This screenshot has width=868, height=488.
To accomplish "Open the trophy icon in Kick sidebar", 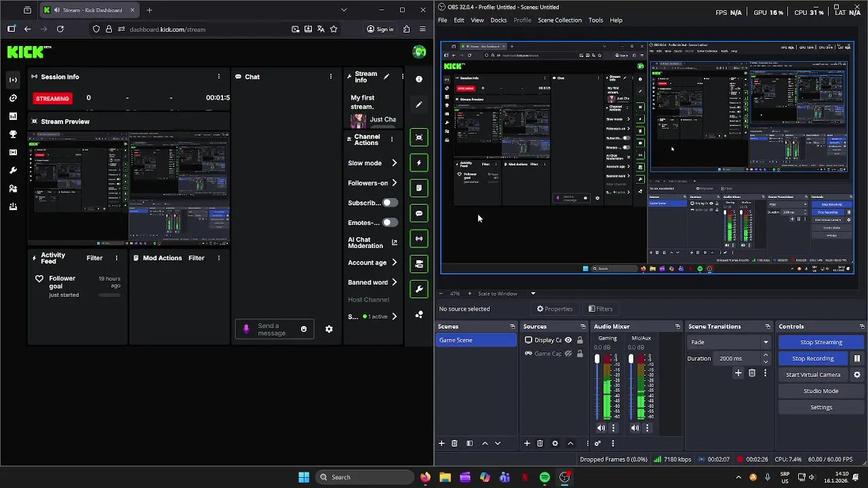I will coord(13,134).
